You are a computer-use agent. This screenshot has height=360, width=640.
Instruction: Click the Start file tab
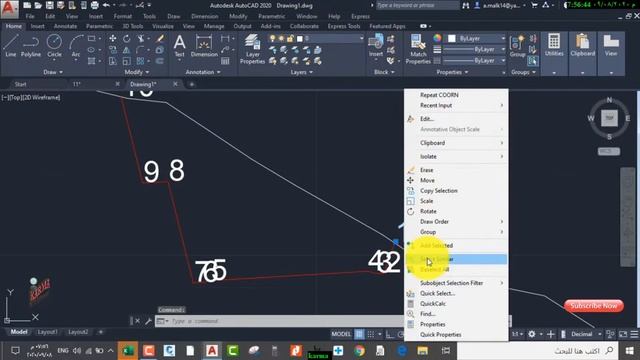click(x=20, y=84)
